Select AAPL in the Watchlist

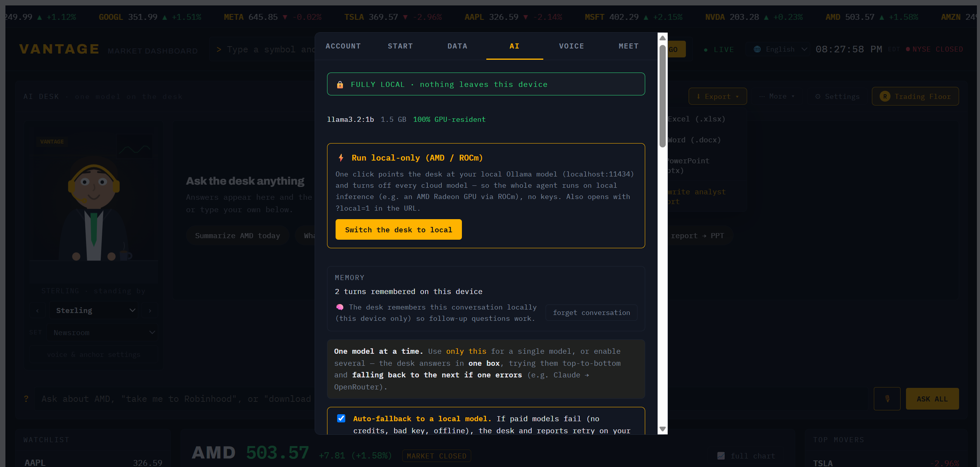pos(93,462)
